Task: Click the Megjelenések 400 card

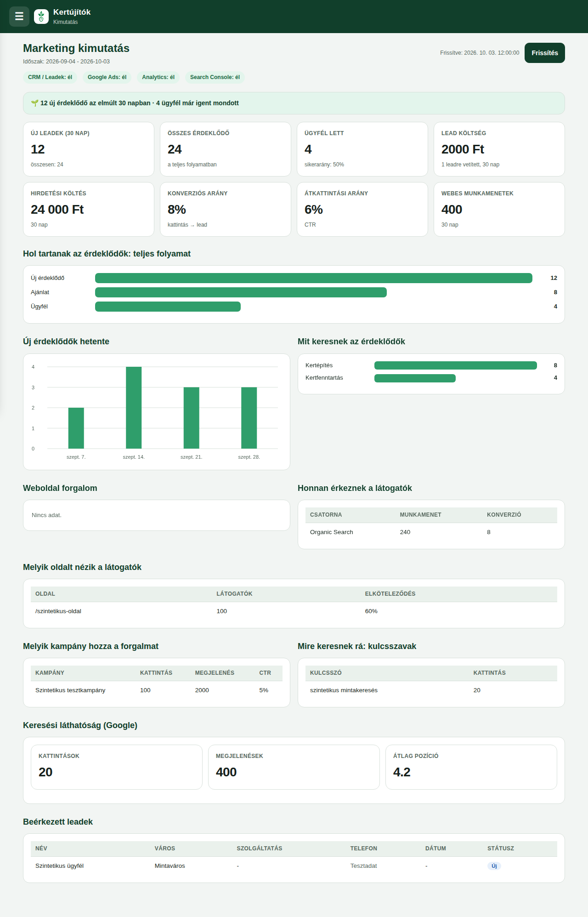Action: click(x=294, y=767)
